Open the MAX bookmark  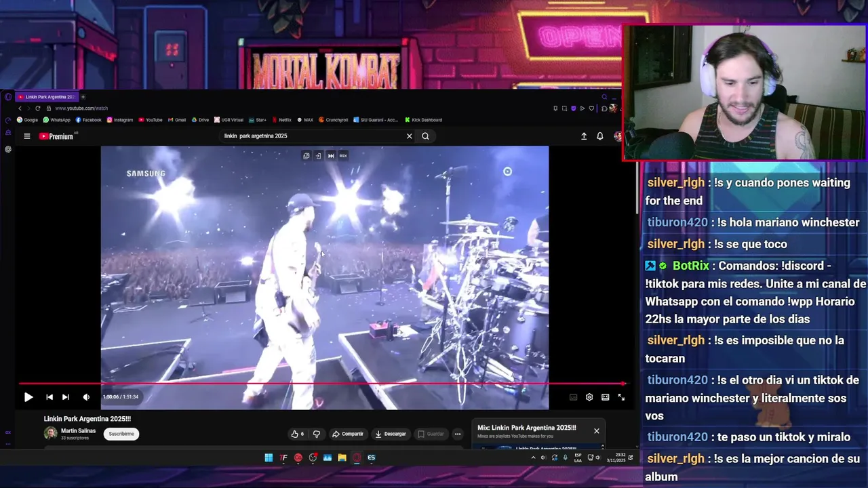click(x=305, y=120)
